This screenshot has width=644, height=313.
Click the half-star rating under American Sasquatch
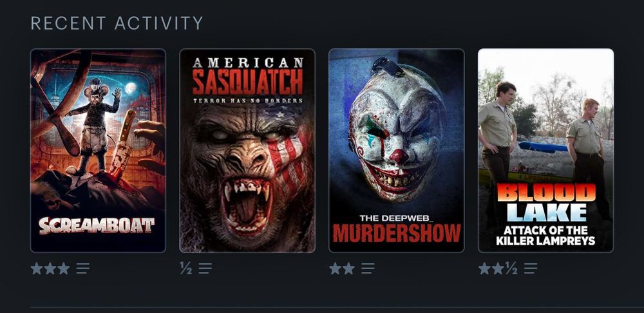coord(185,269)
